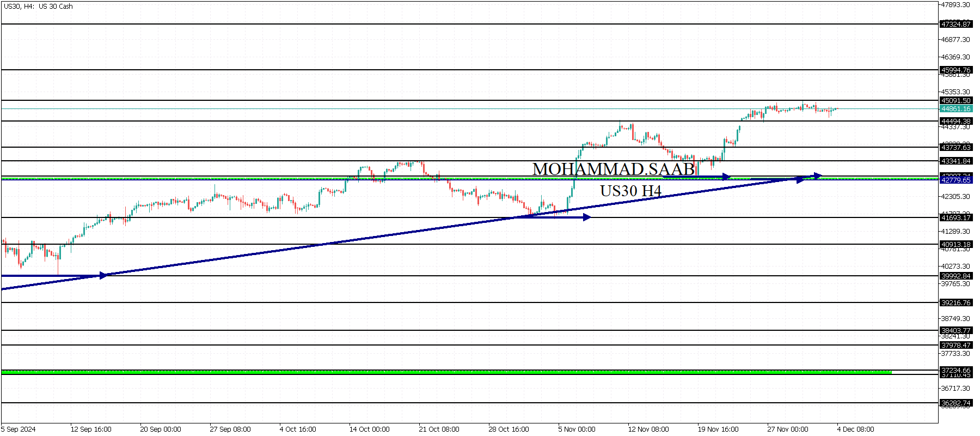Select the 47324.87 horizontal line price tag
Viewport: 980px width, 436px height.
956,24
